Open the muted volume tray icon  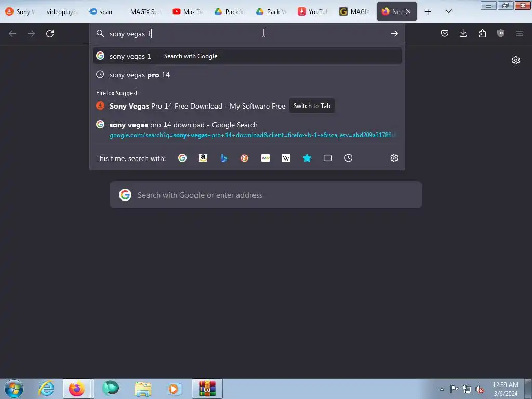[480, 389]
